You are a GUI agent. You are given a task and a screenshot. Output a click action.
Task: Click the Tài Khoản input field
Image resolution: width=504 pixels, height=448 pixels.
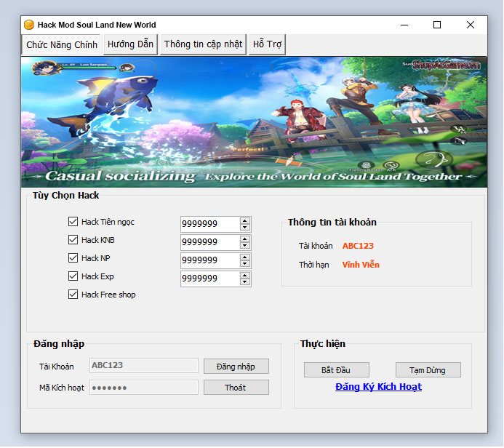point(144,365)
